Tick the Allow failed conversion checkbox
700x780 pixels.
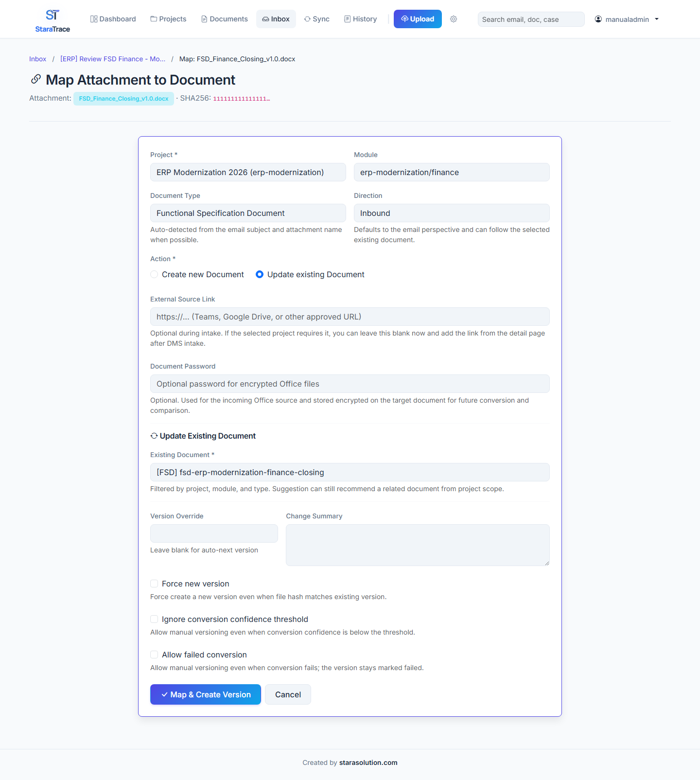(x=154, y=655)
